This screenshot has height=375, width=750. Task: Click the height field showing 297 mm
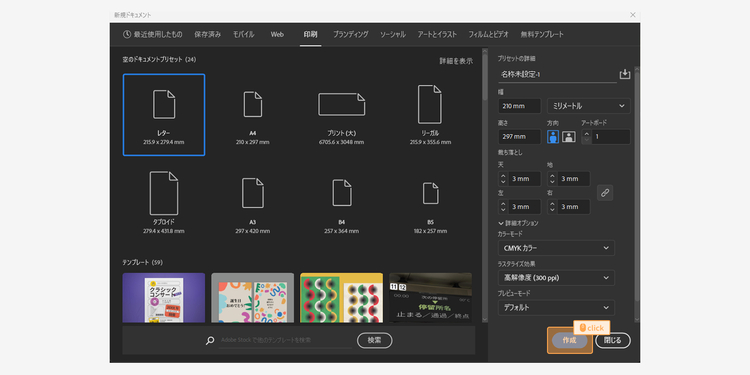pos(519,137)
